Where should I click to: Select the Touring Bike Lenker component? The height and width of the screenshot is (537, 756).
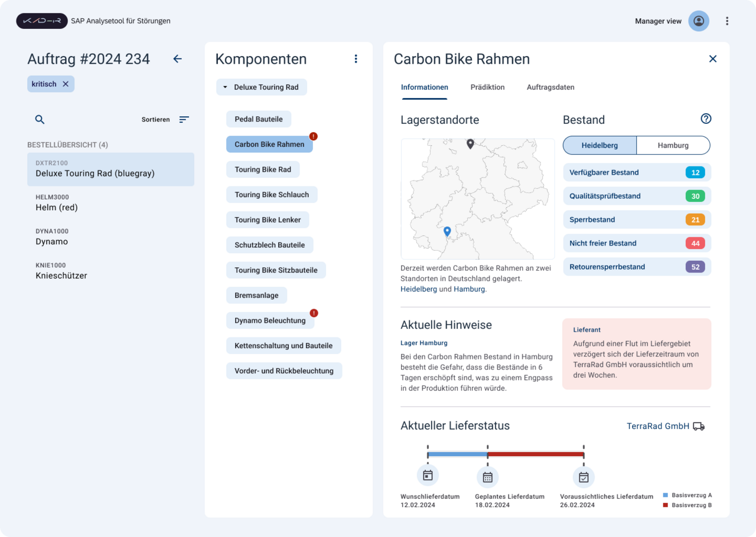point(268,220)
